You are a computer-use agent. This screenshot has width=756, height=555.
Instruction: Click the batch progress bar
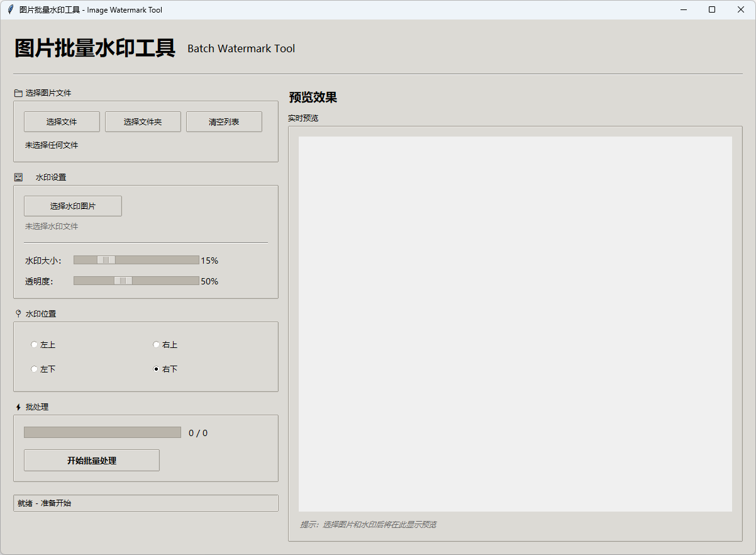tap(103, 433)
